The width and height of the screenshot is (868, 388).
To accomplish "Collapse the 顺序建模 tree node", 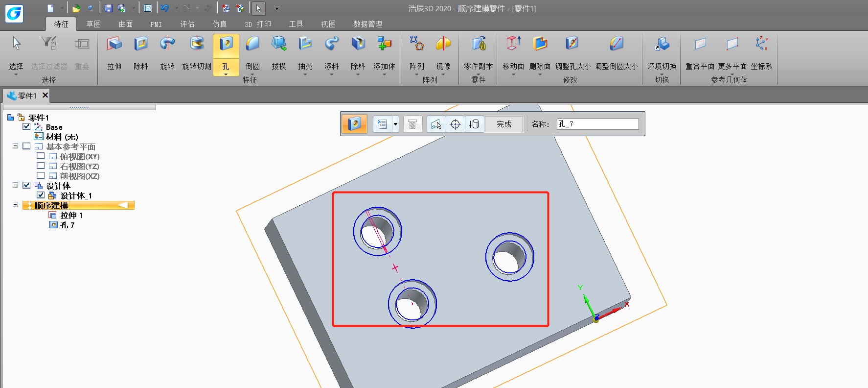I will point(15,205).
